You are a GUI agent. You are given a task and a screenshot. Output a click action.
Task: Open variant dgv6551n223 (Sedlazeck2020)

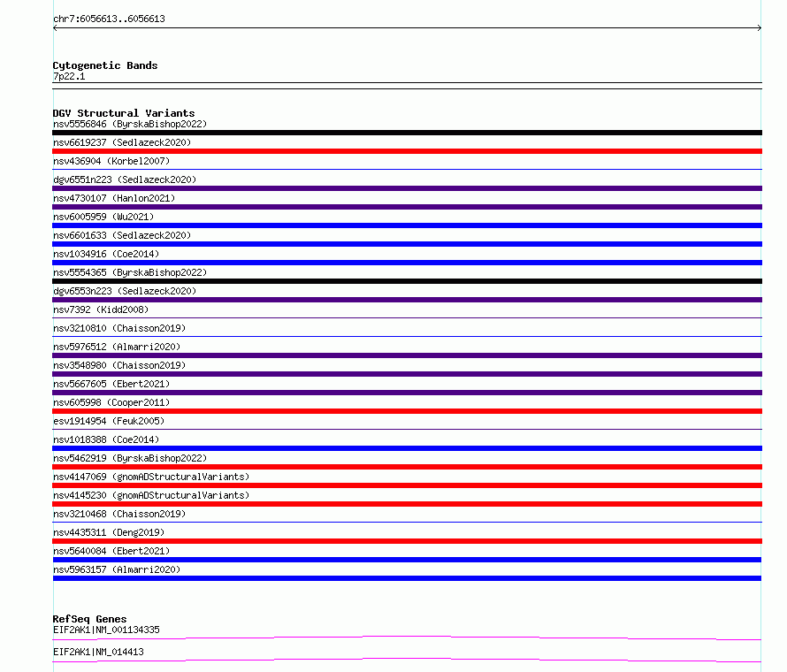pyautogui.click(x=125, y=179)
